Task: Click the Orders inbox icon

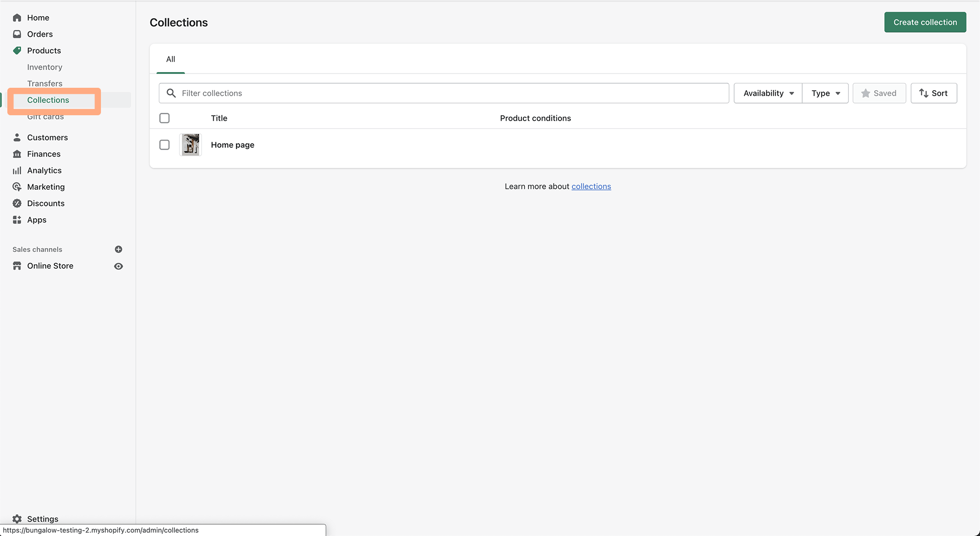Action: click(x=17, y=34)
